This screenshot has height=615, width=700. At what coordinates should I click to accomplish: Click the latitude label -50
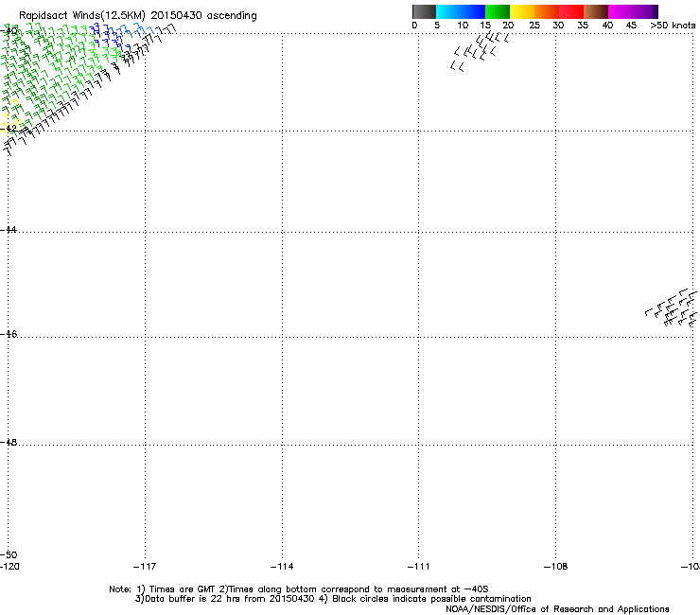pyautogui.click(x=9, y=554)
